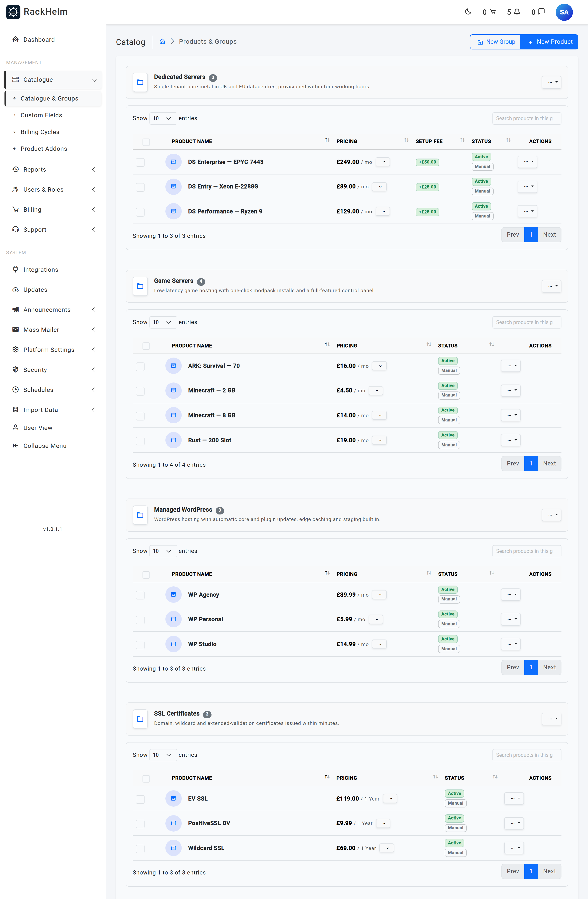The height and width of the screenshot is (899, 588).
Task: Click the RackHelm logo icon
Action: pyautogui.click(x=13, y=12)
